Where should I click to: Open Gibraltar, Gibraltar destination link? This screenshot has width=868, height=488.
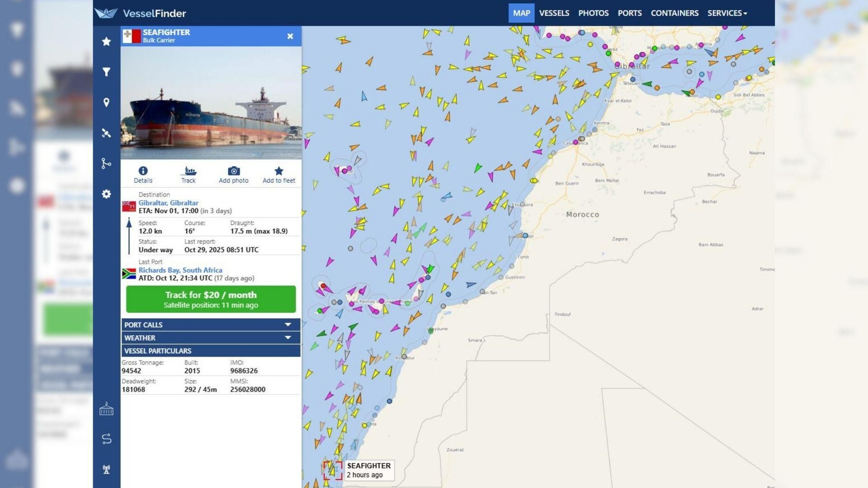click(168, 203)
